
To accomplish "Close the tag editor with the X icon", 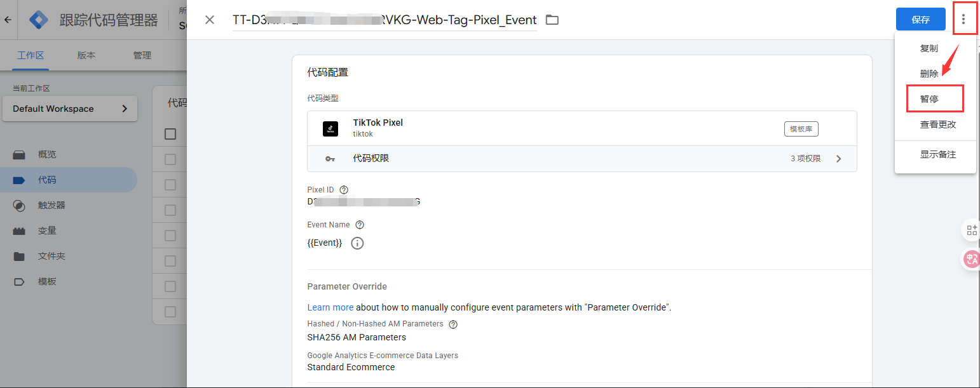I will [x=210, y=20].
